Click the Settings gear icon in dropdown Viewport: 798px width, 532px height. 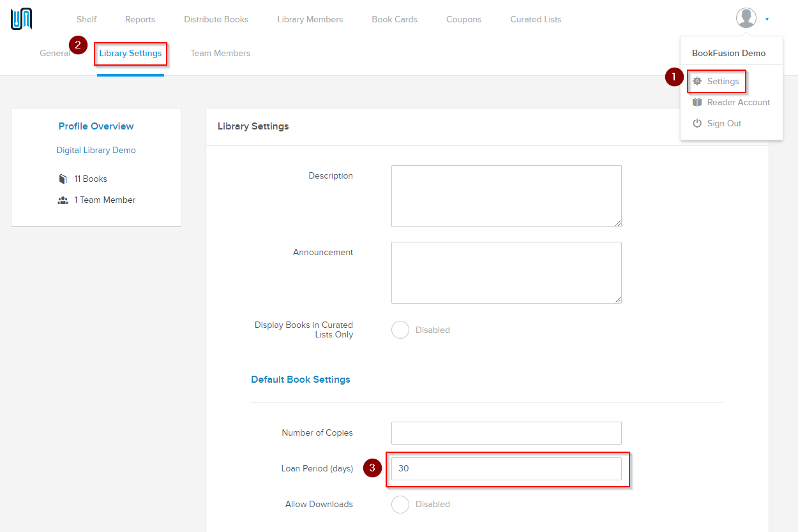tap(697, 81)
